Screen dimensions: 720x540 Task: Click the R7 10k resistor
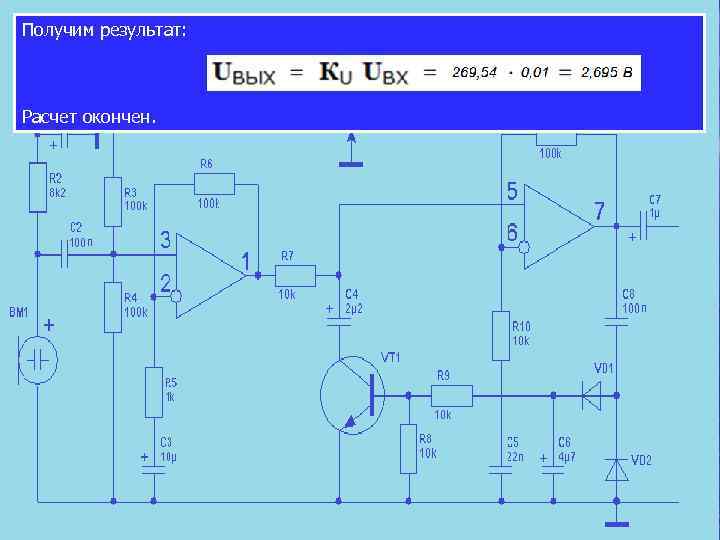(x=295, y=276)
